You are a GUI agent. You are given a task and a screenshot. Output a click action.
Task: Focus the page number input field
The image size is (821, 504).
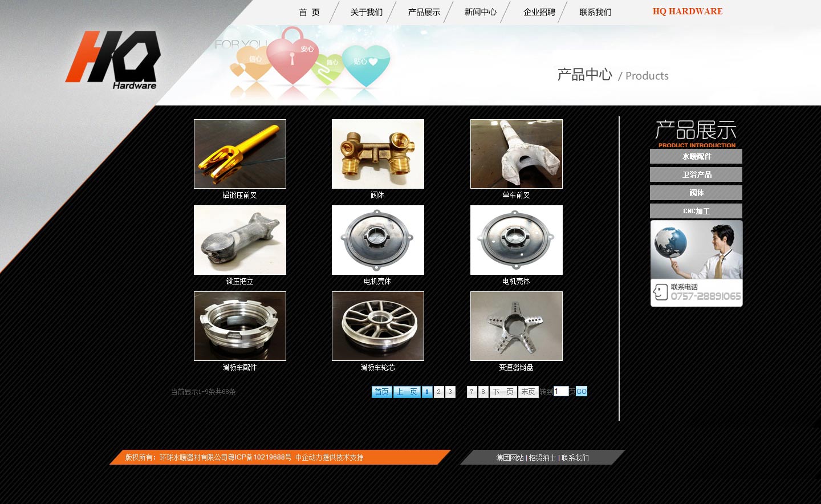pyautogui.click(x=560, y=391)
